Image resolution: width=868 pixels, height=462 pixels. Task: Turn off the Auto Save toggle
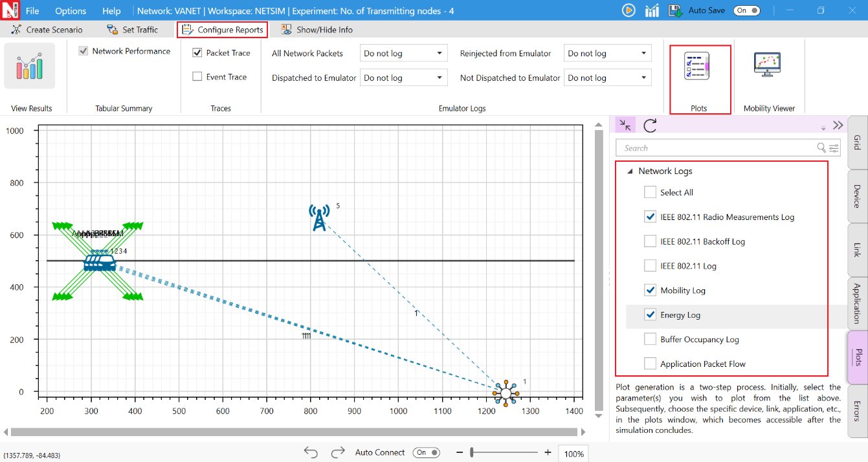(746, 10)
